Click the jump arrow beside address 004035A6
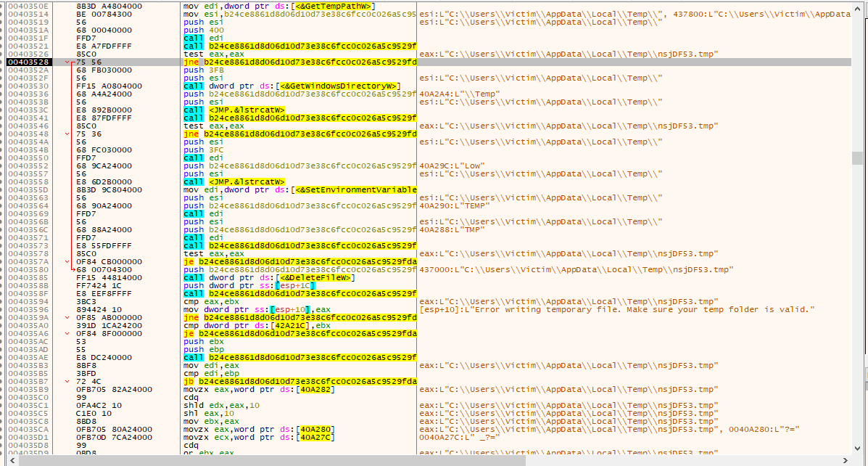 [67, 334]
